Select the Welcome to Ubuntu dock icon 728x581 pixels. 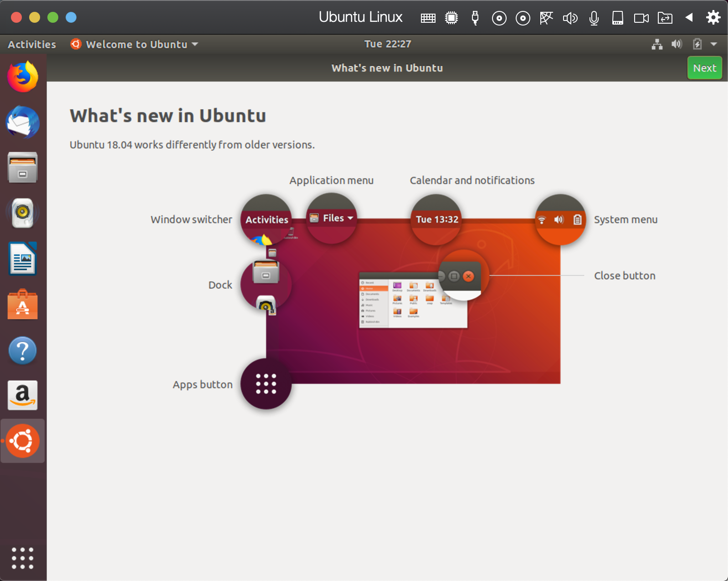click(x=23, y=441)
